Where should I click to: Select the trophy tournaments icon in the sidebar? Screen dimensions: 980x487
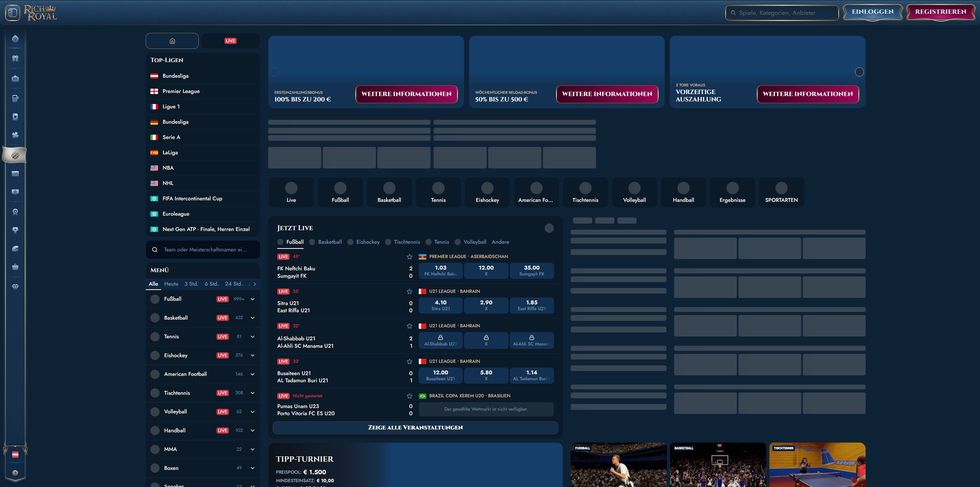(15, 230)
